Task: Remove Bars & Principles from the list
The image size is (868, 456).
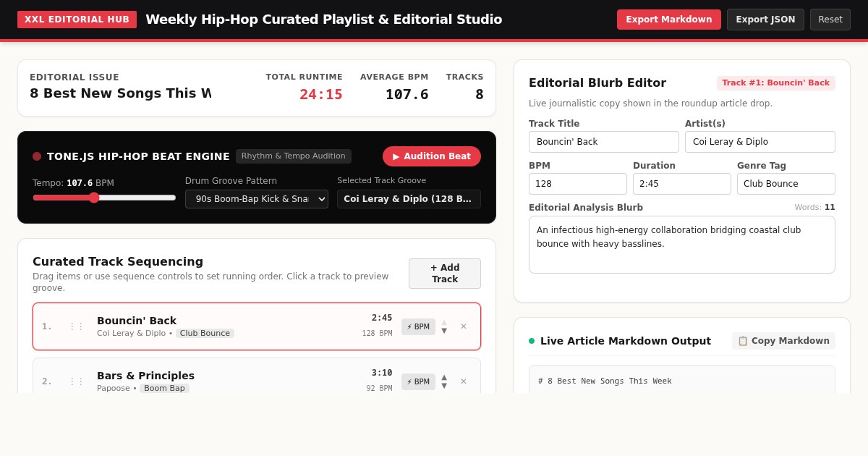Action: 464,381
